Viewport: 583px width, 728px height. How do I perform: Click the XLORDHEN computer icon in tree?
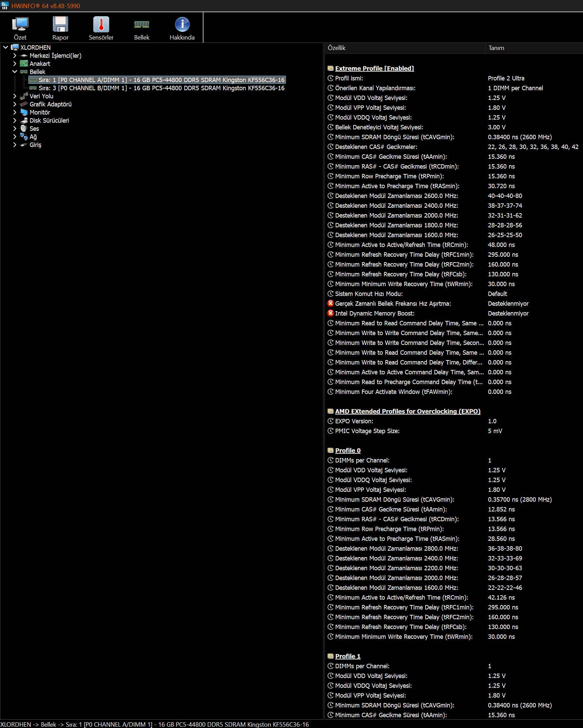tap(15, 47)
